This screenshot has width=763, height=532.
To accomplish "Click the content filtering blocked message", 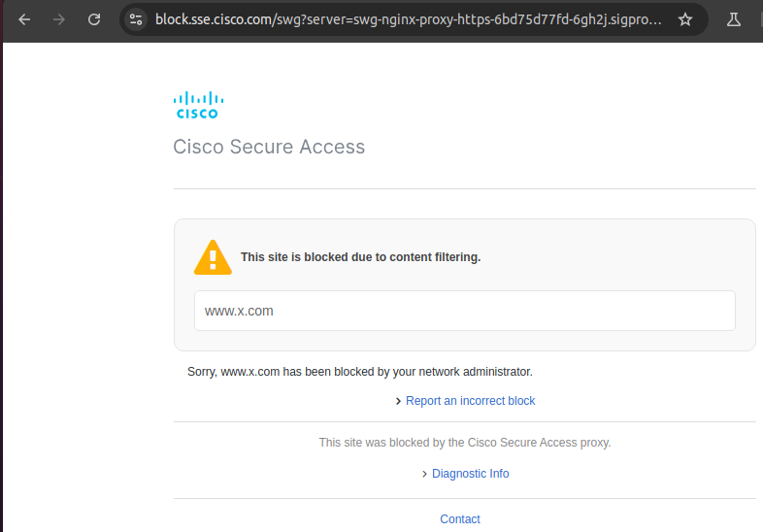I will click(360, 257).
